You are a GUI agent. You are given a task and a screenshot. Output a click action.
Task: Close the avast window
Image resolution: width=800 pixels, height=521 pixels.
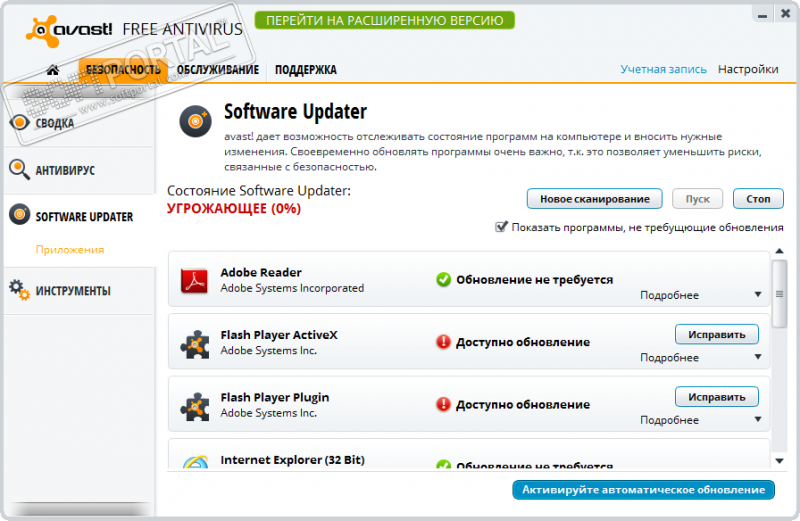pyautogui.click(x=786, y=14)
